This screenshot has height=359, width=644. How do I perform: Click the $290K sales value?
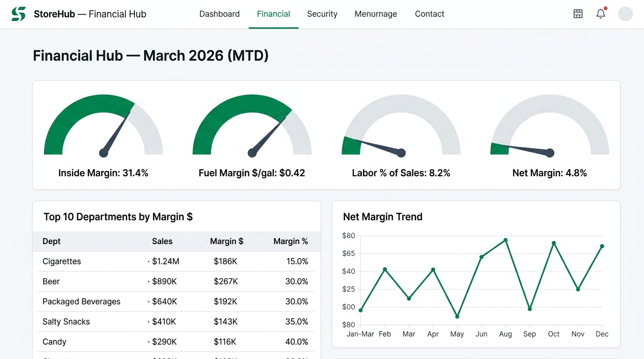pos(165,342)
